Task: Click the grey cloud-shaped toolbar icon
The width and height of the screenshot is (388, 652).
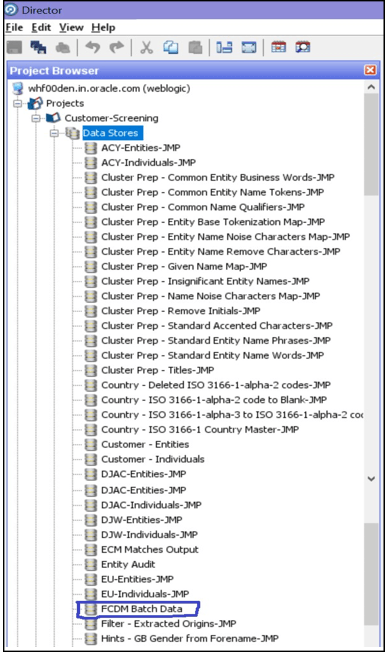Action: tap(62, 47)
